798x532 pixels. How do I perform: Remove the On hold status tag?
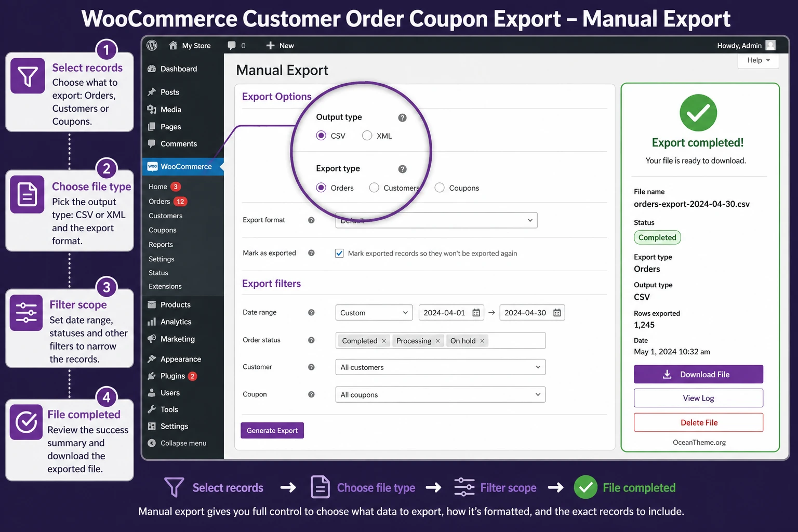pyautogui.click(x=482, y=341)
